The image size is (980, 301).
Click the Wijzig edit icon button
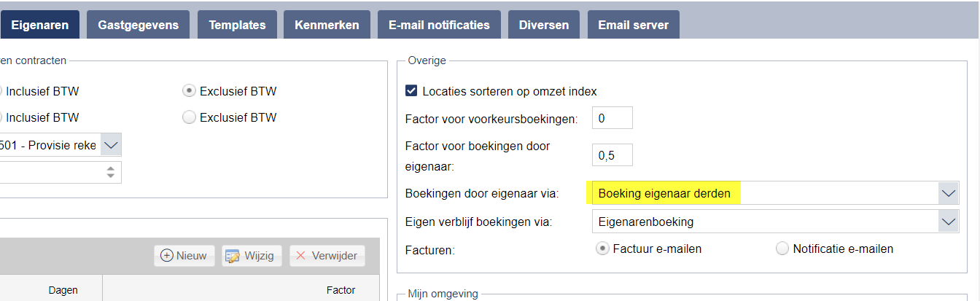[252, 256]
